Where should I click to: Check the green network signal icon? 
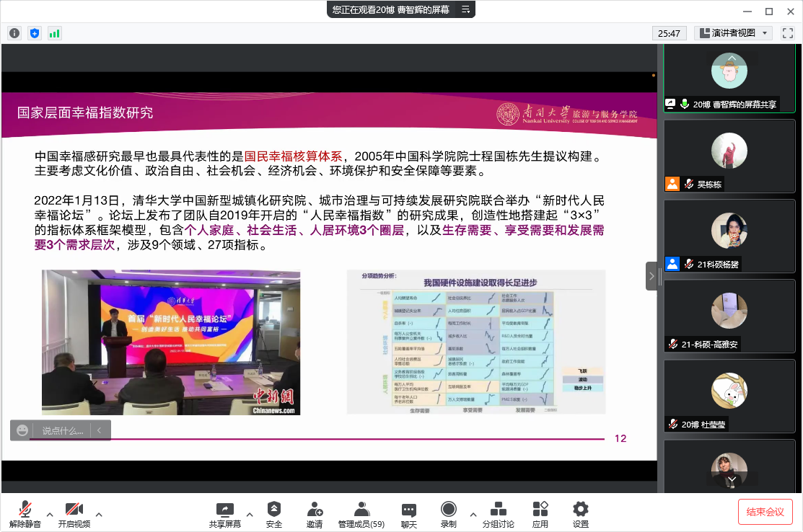(x=55, y=33)
